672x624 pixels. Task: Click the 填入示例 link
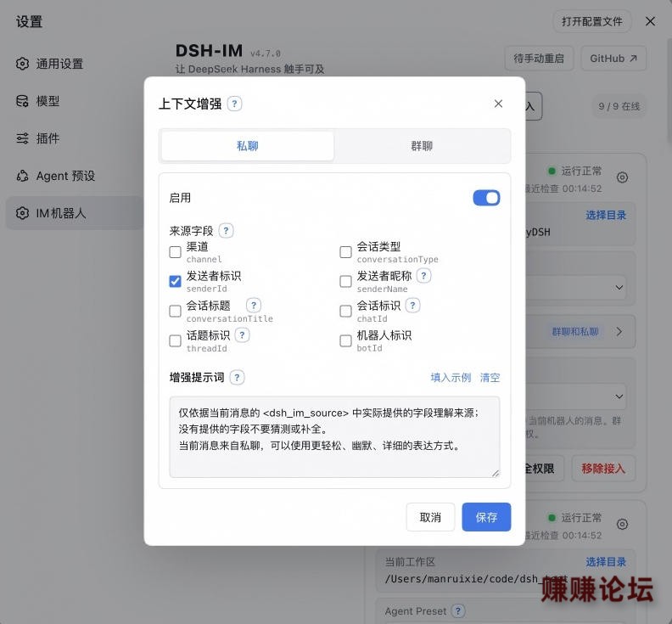pyautogui.click(x=451, y=378)
